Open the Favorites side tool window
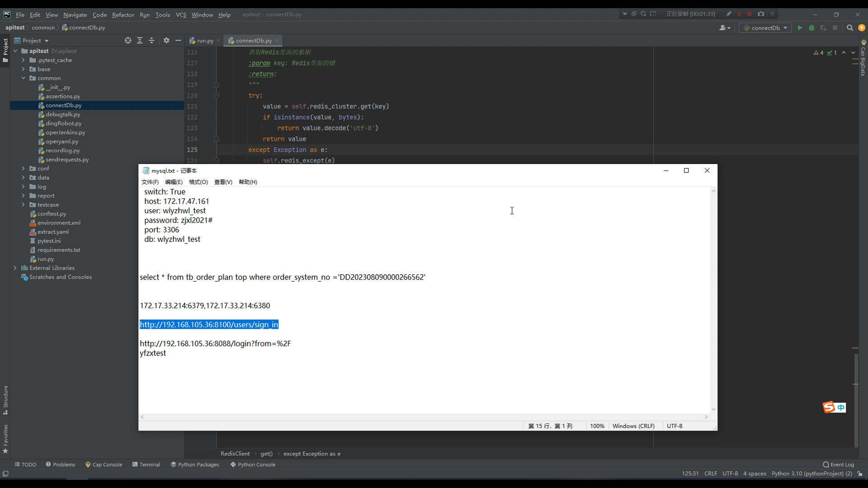Screen dimensions: 868x488 click(x=5, y=439)
